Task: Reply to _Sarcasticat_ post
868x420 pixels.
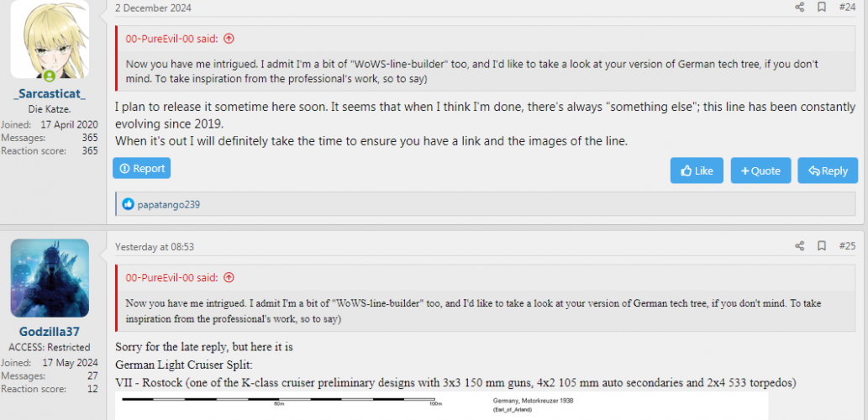Action: (827, 171)
